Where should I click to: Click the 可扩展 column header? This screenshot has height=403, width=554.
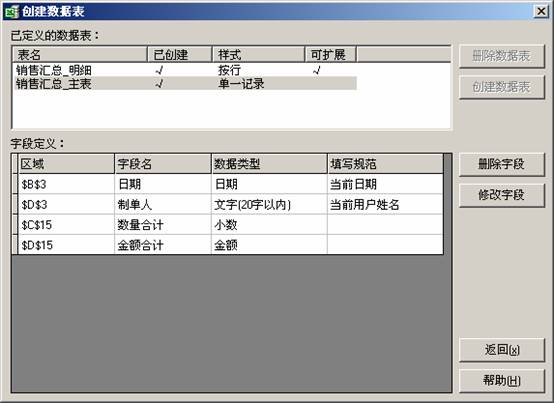pyautogui.click(x=330, y=55)
